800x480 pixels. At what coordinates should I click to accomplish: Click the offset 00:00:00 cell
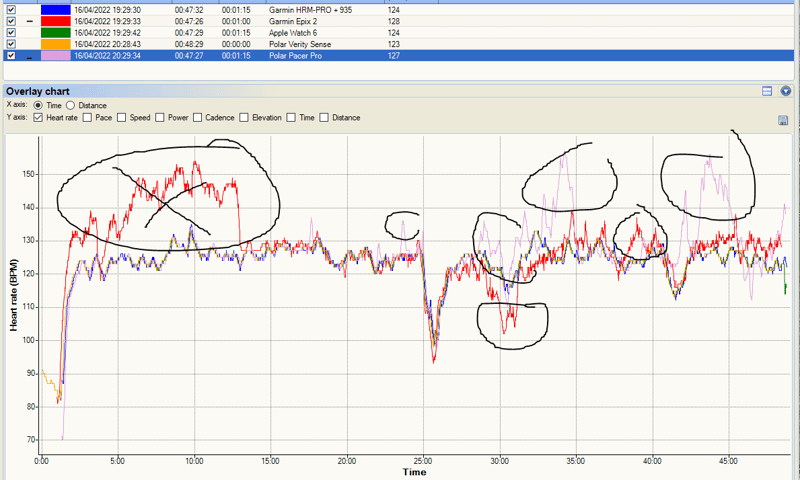click(x=236, y=44)
